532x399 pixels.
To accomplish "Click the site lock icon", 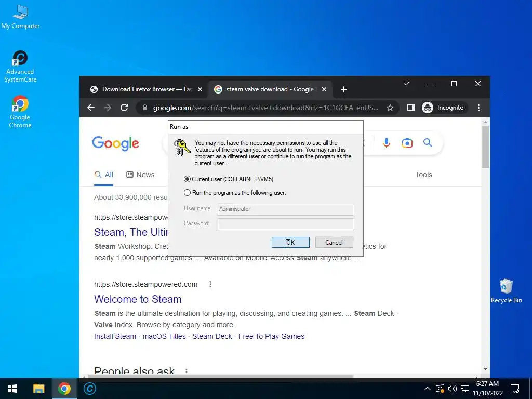I will click(145, 108).
